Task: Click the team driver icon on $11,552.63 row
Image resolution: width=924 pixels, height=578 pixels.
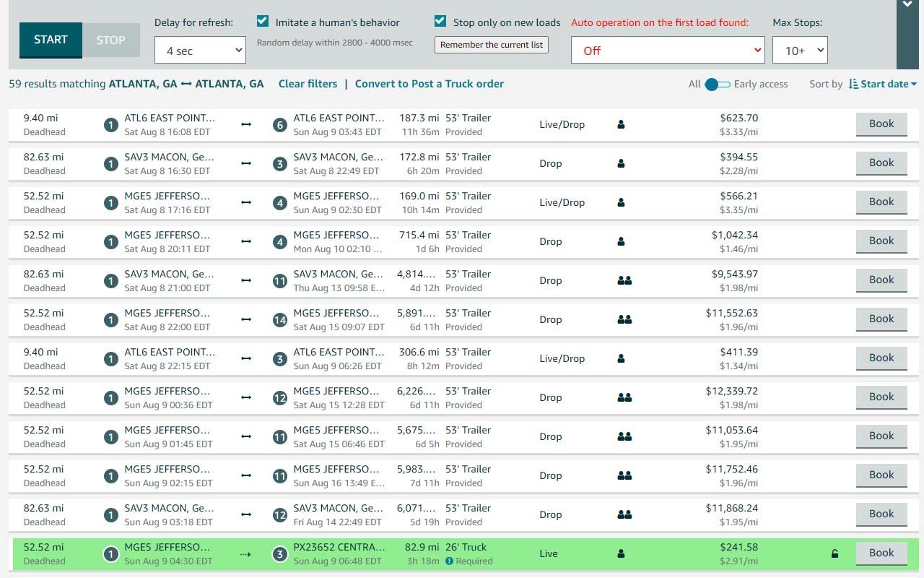Action: [624, 320]
